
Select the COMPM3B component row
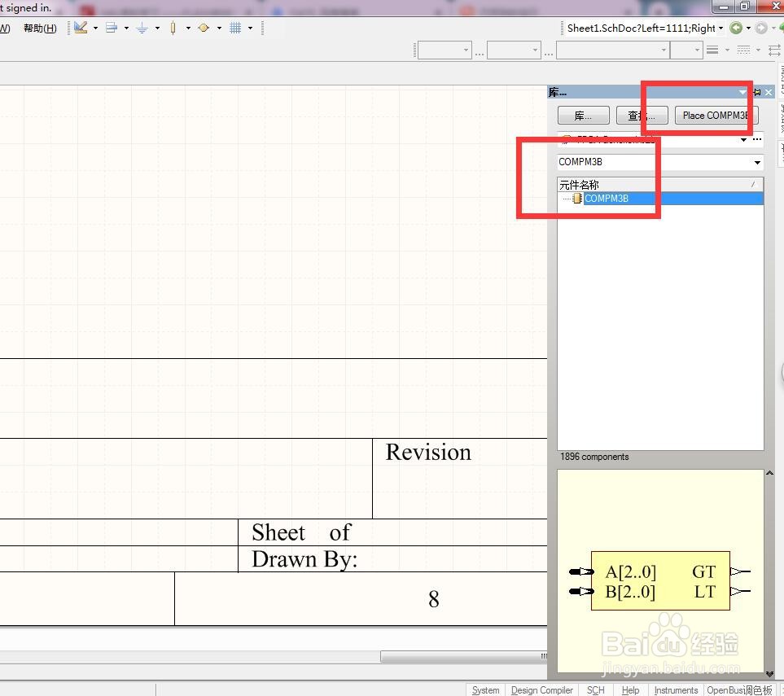click(x=660, y=199)
